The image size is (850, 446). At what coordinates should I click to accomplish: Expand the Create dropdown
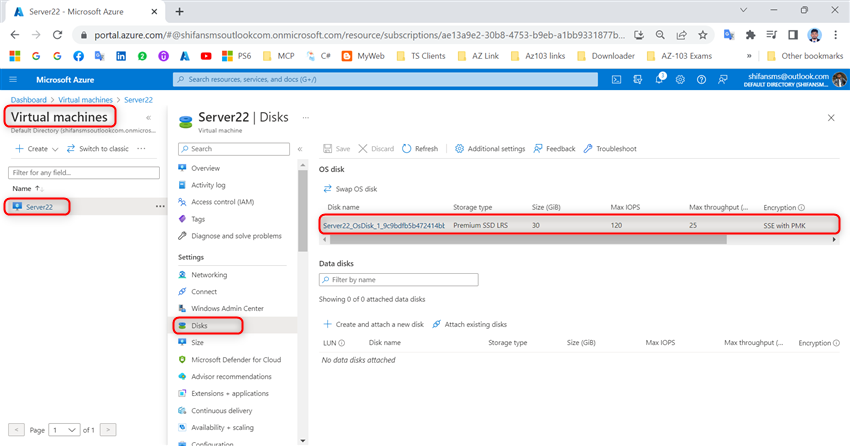(x=36, y=148)
